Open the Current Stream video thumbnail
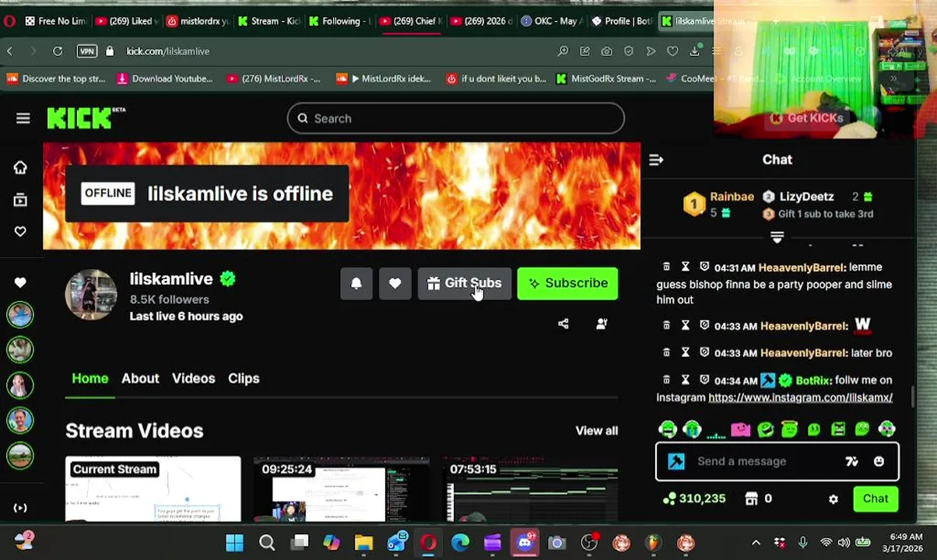Image resolution: width=937 pixels, height=560 pixels. pyautogui.click(x=153, y=489)
